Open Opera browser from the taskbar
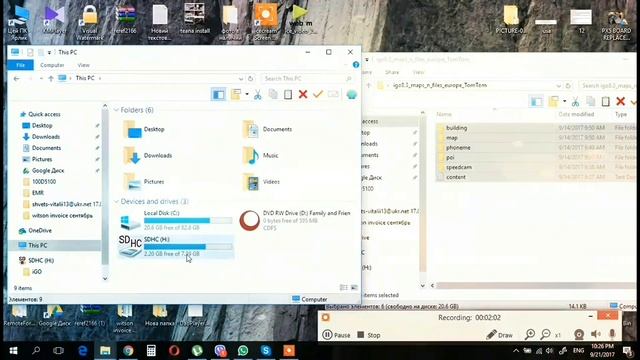The width and height of the screenshot is (640, 360). 174,351
